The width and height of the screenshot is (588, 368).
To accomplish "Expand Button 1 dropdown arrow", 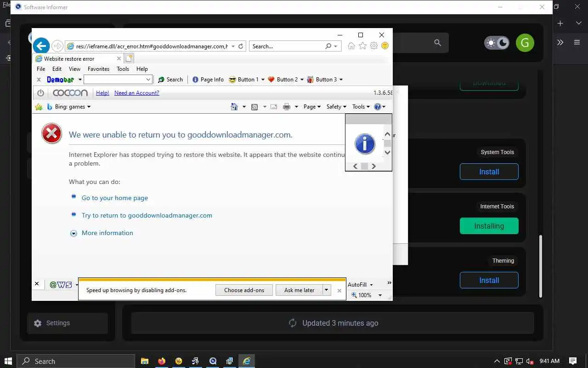I will 263,80.
